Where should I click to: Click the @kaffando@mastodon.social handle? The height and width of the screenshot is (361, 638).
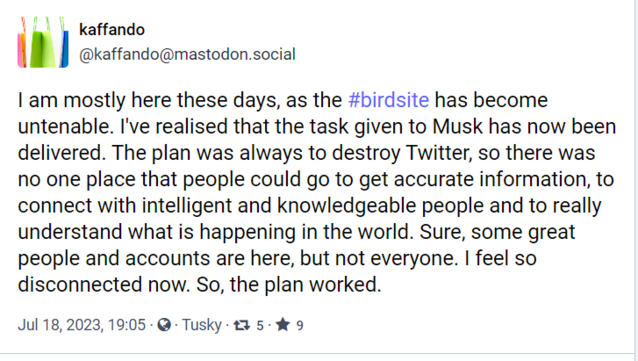point(187,55)
